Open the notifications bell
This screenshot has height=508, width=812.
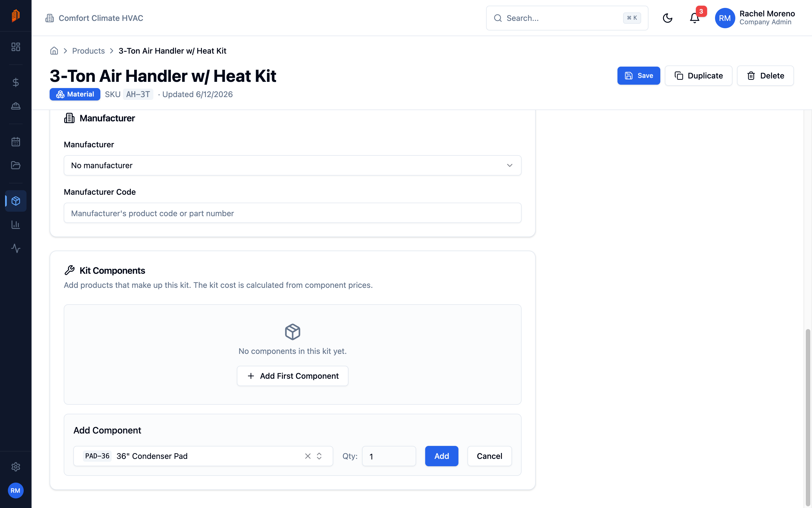click(x=694, y=18)
